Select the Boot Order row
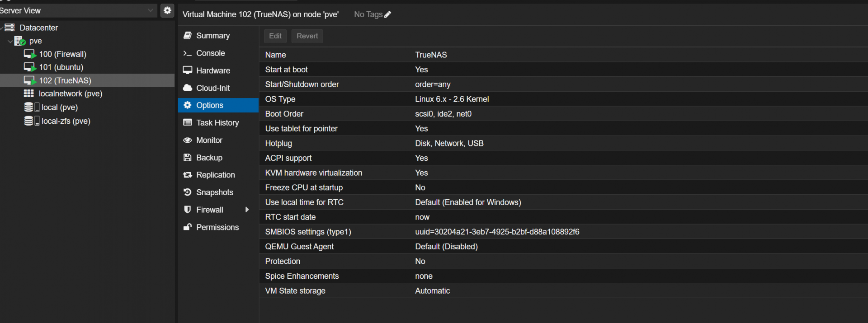Viewport: 868px width, 323px height. pos(564,114)
